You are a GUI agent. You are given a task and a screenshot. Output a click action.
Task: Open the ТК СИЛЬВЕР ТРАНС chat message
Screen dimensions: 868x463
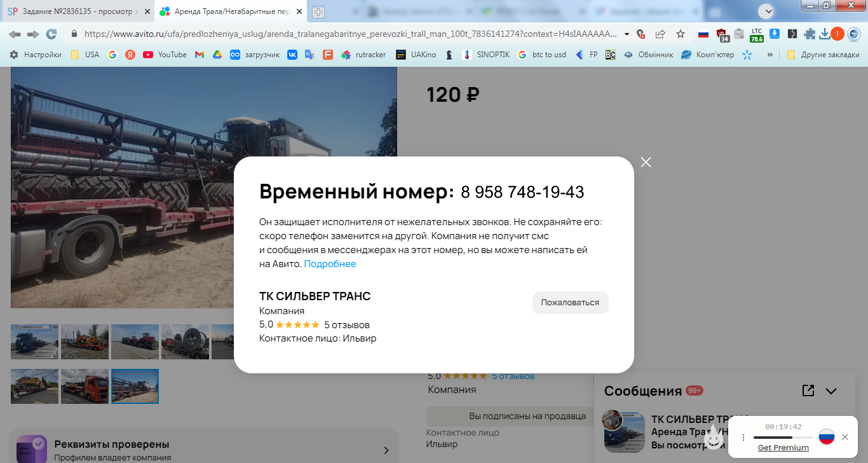pyautogui.click(x=665, y=431)
